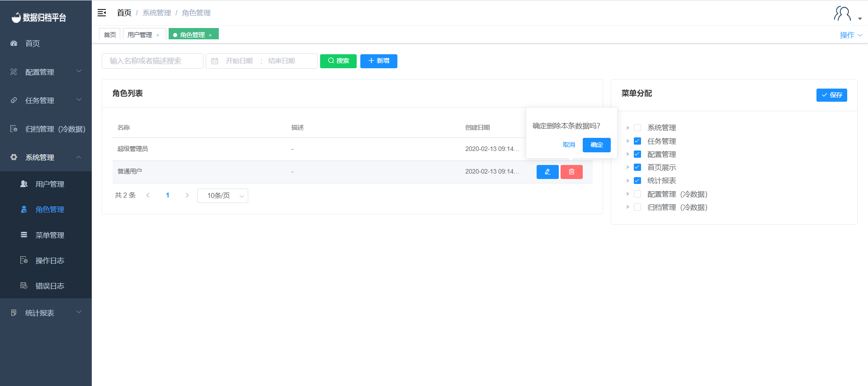Open the user avatar menu
The height and width of the screenshot is (386, 868).
847,14
